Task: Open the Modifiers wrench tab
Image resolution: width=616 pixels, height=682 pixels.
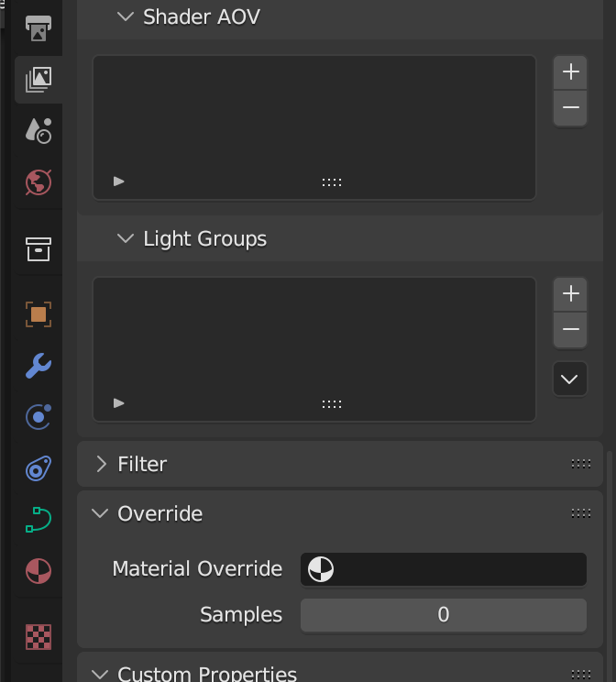Action: [38, 366]
